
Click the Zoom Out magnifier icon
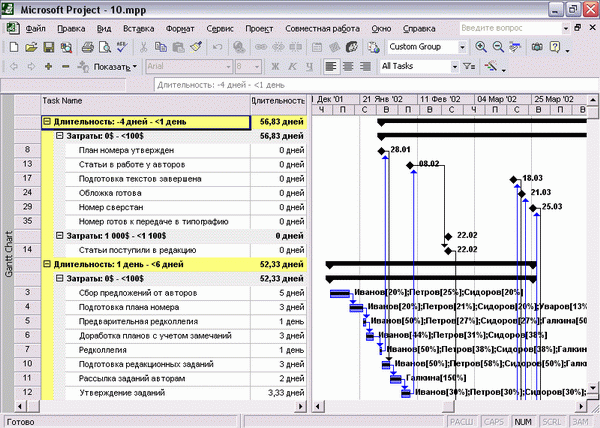click(498, 47)
